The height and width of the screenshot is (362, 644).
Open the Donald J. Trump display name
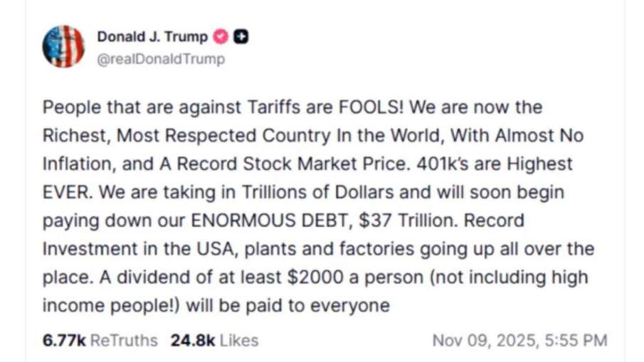pos(152,37)
